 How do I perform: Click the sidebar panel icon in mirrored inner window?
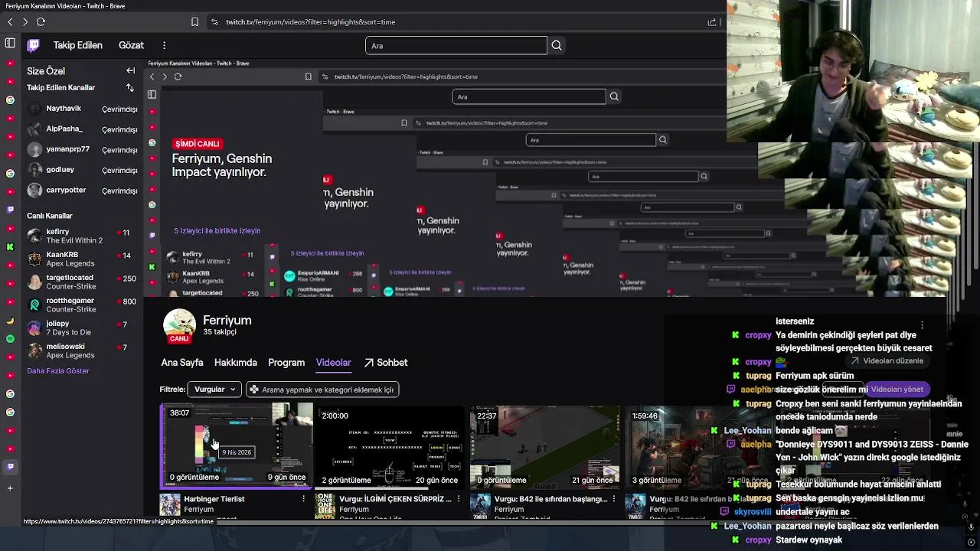[152, 95]
